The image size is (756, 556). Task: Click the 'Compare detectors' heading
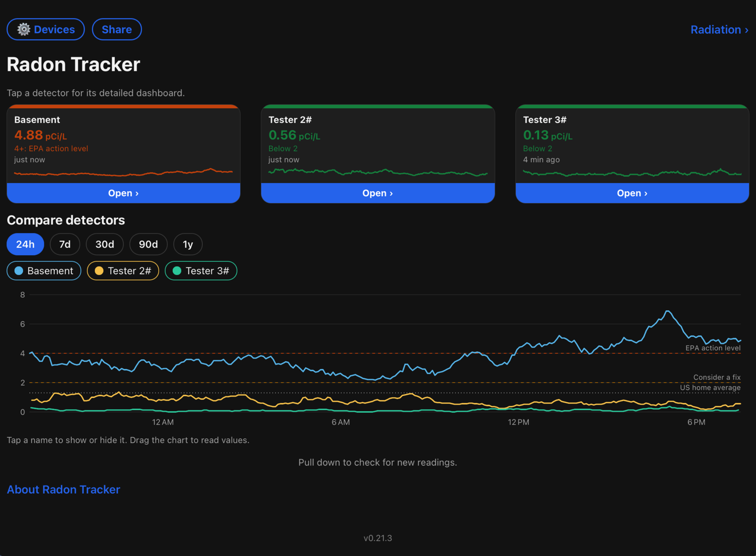[x=66, y=220]
